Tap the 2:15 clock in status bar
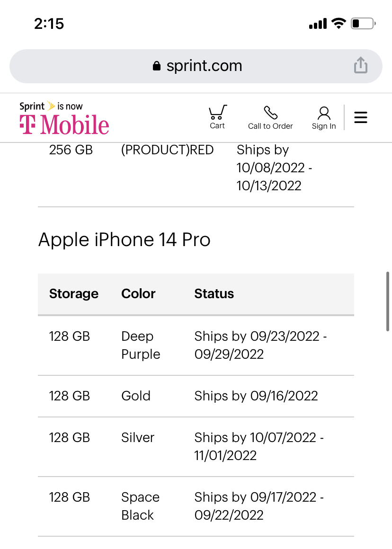392x549 pixels. [49, 23]
